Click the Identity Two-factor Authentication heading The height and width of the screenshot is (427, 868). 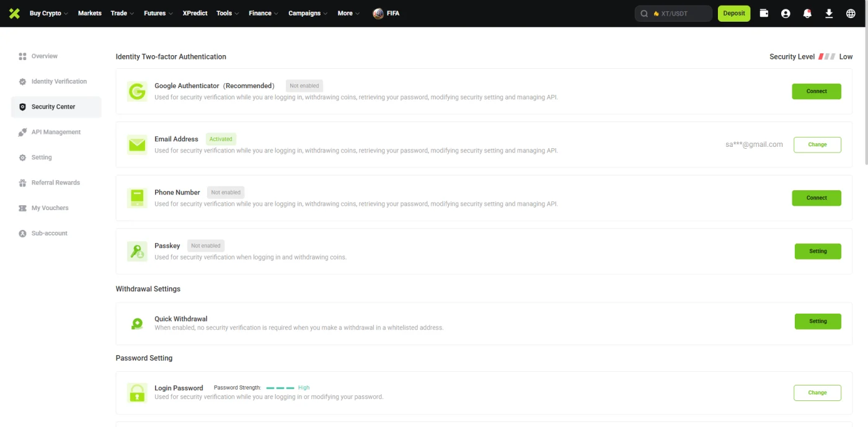pyautogui.click(x=171, y=57)
